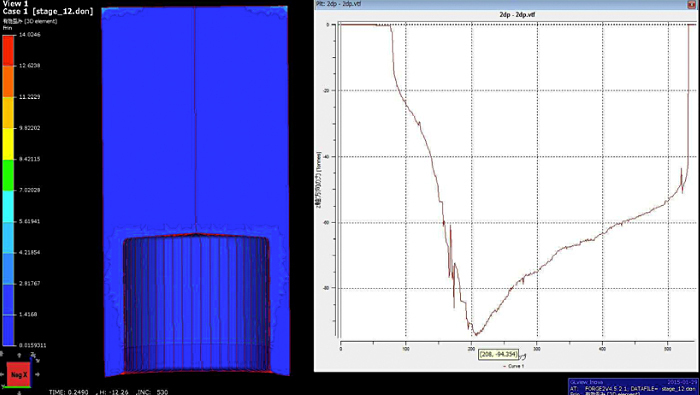This screenshot has height=395, width=700.
Task: Select the Curve 1 legend entry
Action: [x=513, y=366]
